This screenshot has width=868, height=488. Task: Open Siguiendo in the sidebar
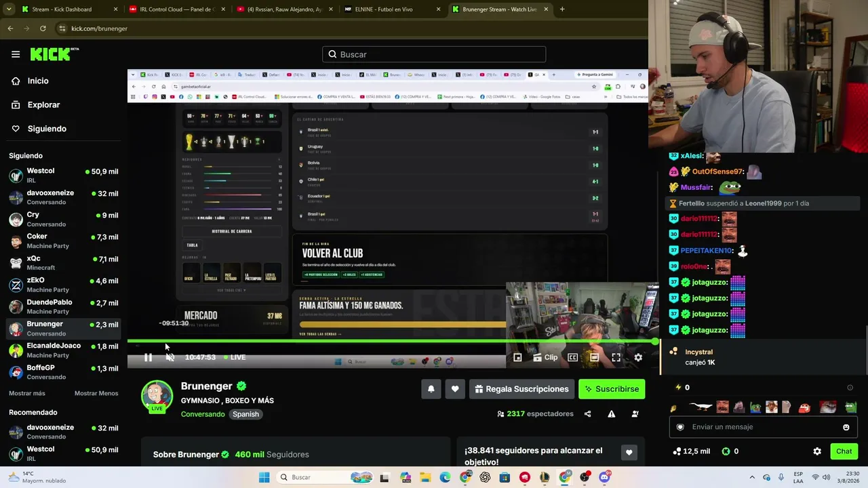pos(47,129)
